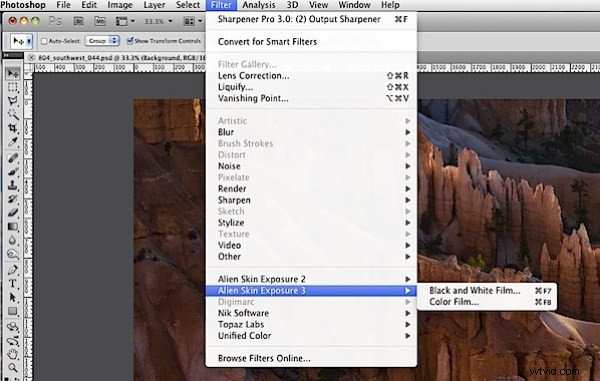
Task: Re-apply Sharpener Pro 3.0 Output Sharpener
Action: (311, 19)
